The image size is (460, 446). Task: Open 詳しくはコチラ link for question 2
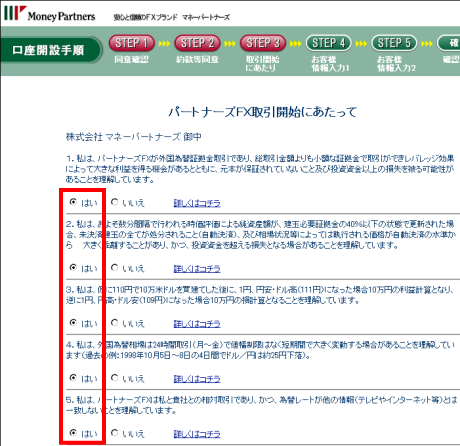(x=197, y=269)
